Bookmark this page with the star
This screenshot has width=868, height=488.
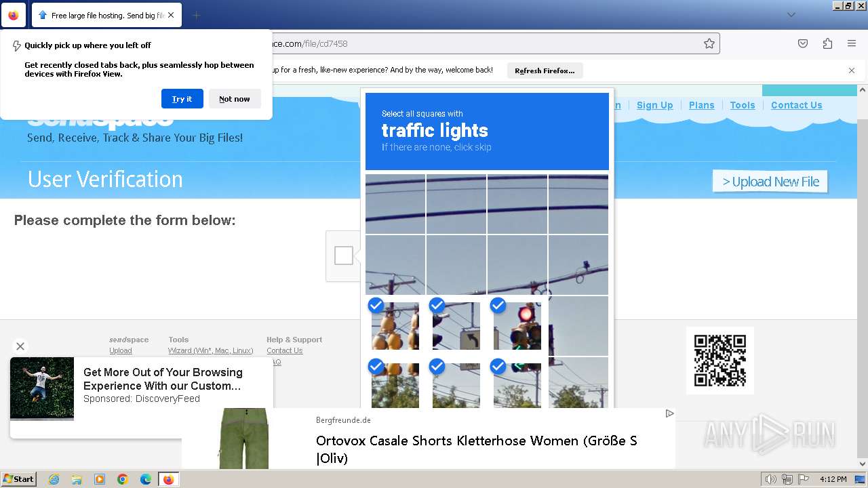[709, 43]
